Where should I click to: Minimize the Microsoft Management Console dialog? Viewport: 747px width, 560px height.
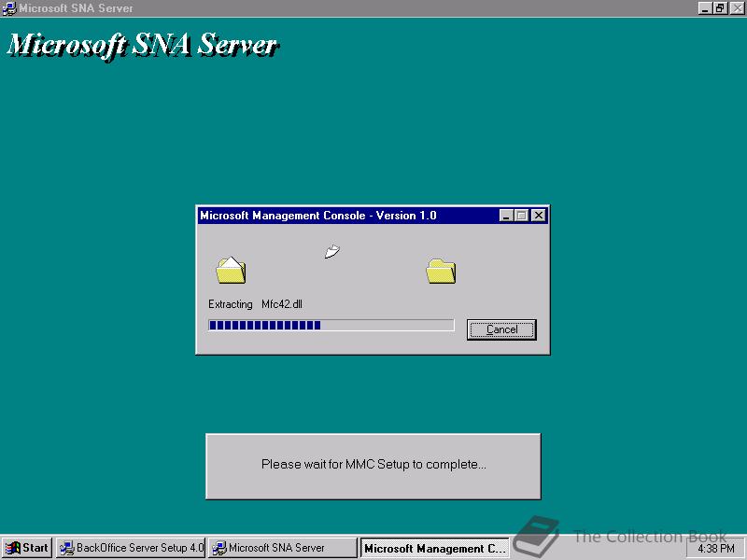pyautogui.click(x=506, y=216)
